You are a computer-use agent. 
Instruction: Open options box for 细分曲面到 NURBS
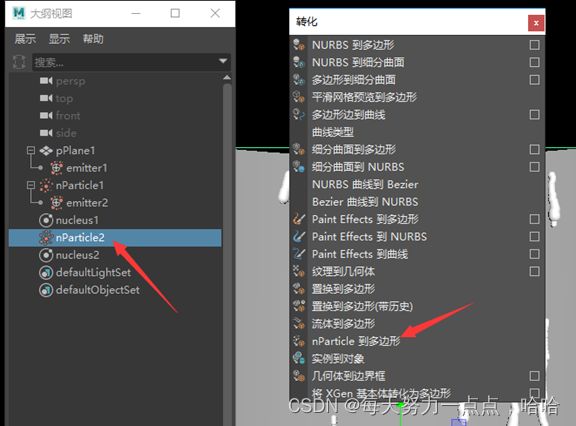tap(534, 167)
